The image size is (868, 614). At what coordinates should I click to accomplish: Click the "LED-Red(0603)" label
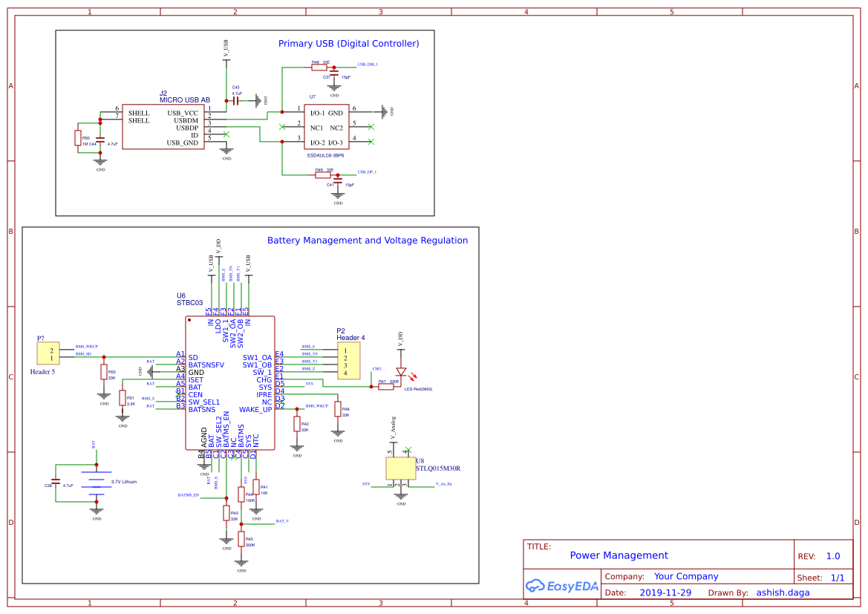tap(418, 389)
